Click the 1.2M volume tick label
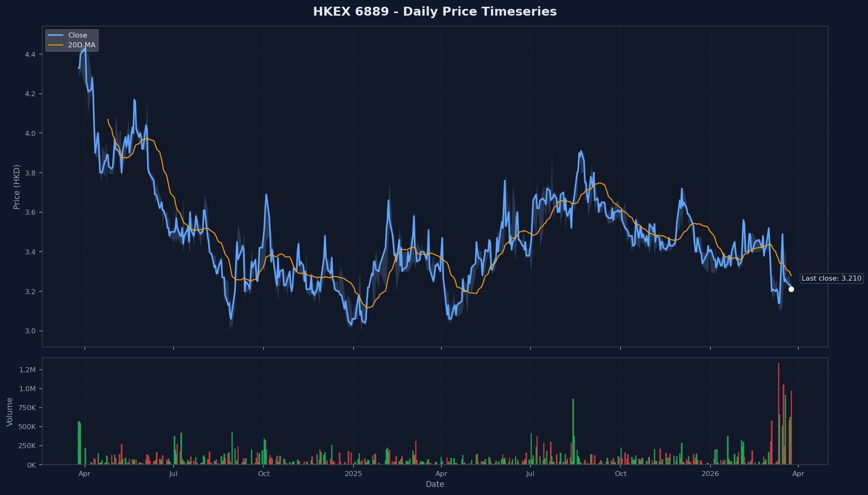 (27, 370)
